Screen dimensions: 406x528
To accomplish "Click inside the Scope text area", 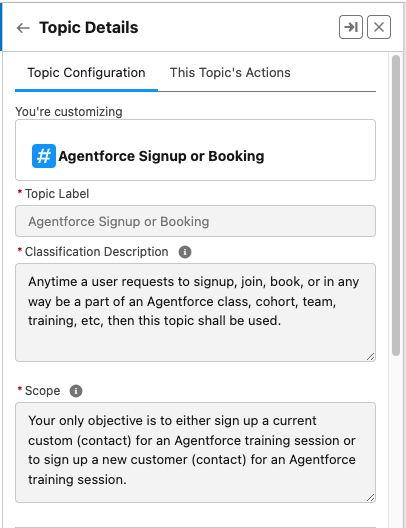I will coord(195,452).
